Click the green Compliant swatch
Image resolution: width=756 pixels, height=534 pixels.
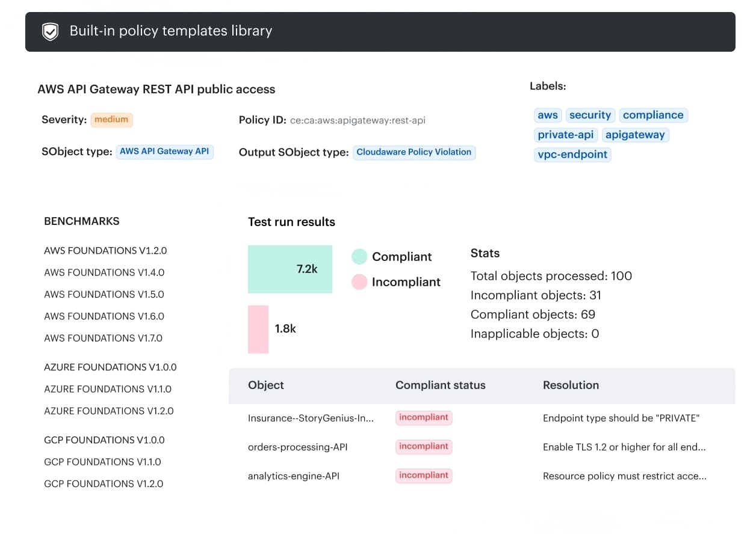tap(359, 256)
